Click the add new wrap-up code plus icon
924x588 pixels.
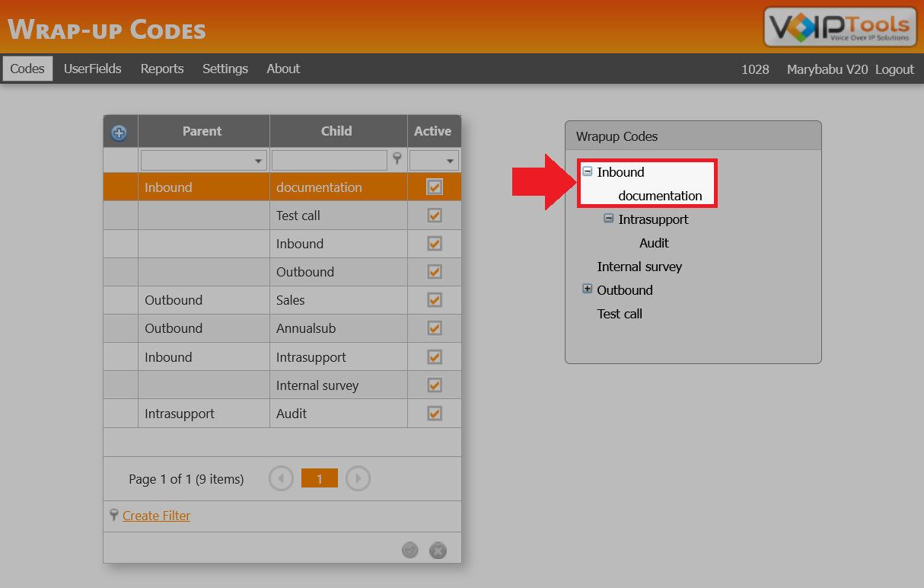(x=119, y=132)
